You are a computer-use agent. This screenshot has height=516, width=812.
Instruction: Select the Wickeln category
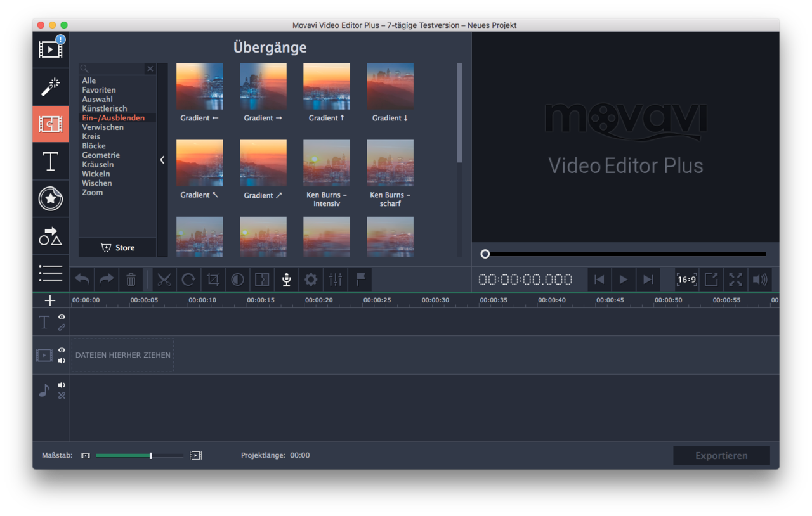click(96, 174)
